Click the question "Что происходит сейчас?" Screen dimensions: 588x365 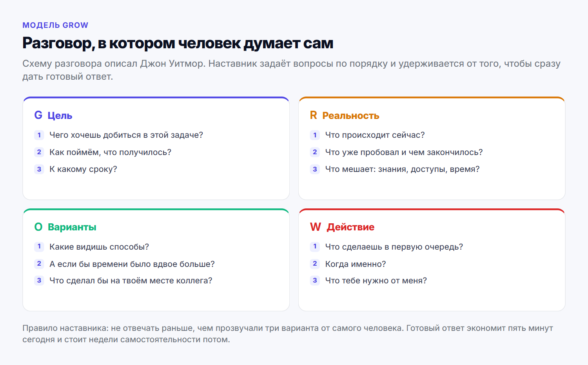point(375,135)
